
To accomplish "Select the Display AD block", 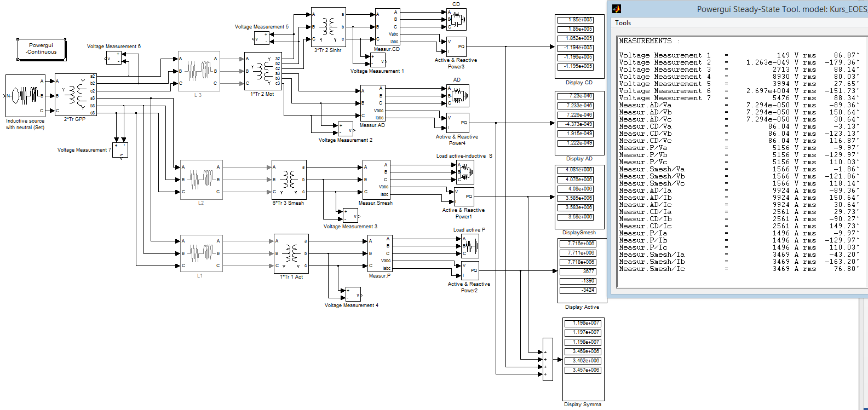I will pyautogui.click(x=579, y=123).
